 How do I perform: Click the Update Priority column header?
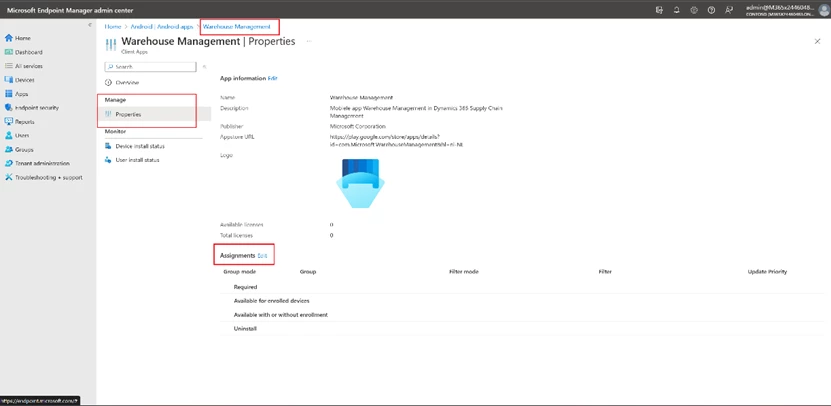(767, 271)
